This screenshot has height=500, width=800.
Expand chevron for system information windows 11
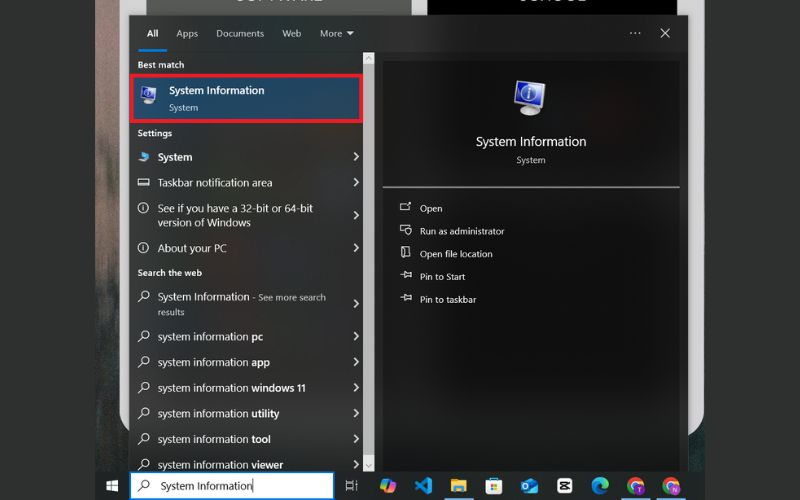[356, 387]
